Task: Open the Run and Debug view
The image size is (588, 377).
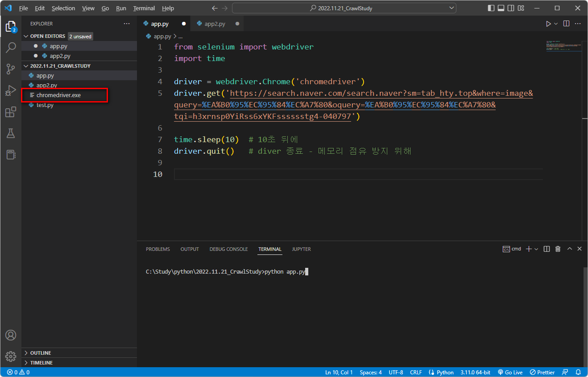Action: click(11, 90)
